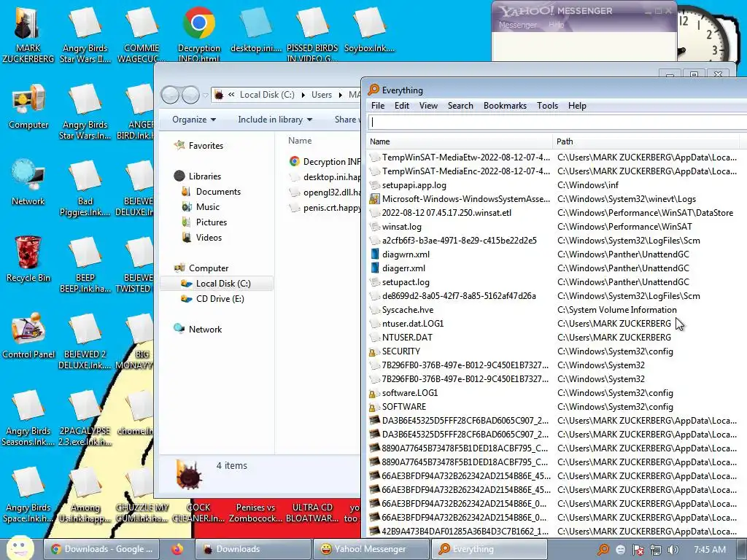This screenshot has height=560, width=747.
Task: Expand Local Disk (C:) breadcrumb arrow
Action: coord(303,95)
